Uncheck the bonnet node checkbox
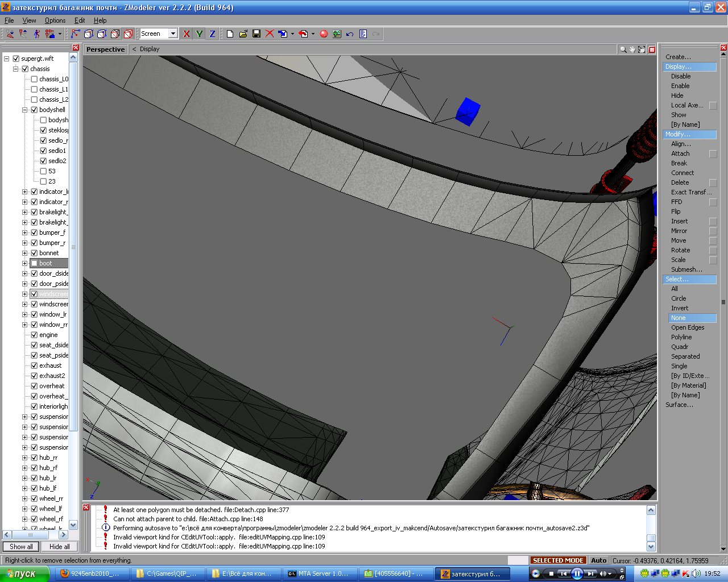This screenshot has height=582, width=728. [34, 253]
